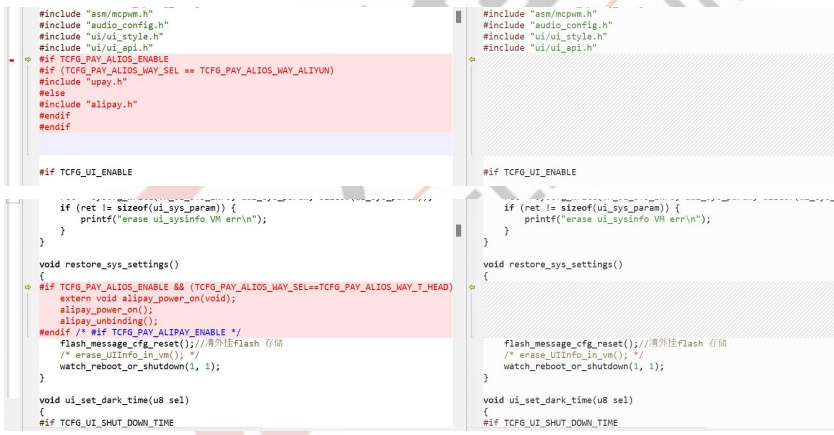Grab the scrollbar thumb of the lower left pane
This screenshot has width=834, height=435.
pyautogui.click(x=458, y=230)
